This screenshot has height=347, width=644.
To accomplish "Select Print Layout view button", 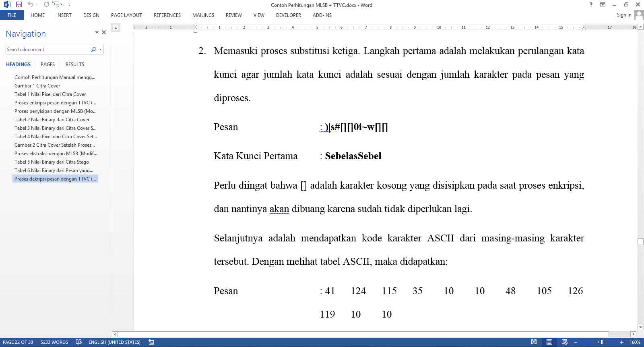I will pyautogui.click(x=549, y=342).
